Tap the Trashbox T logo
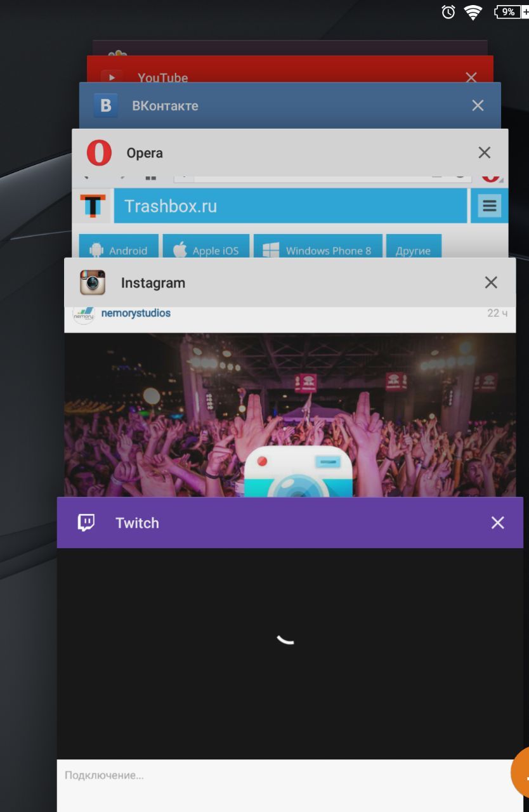 (93, 206)
